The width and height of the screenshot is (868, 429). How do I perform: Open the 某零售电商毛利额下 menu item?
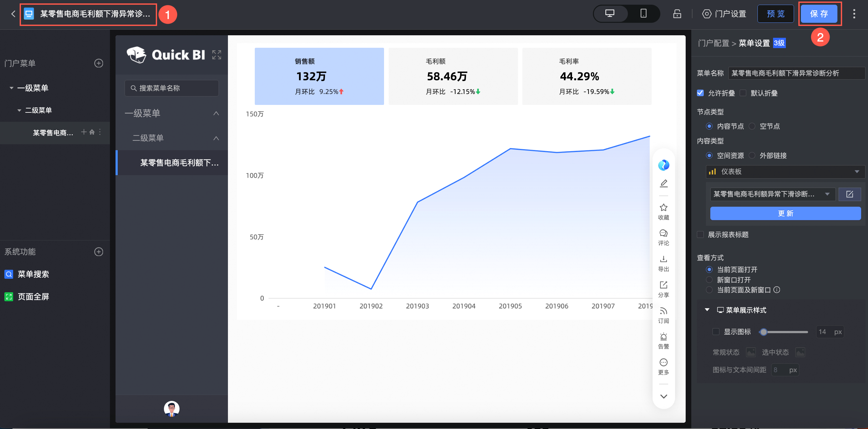(179, 163)
